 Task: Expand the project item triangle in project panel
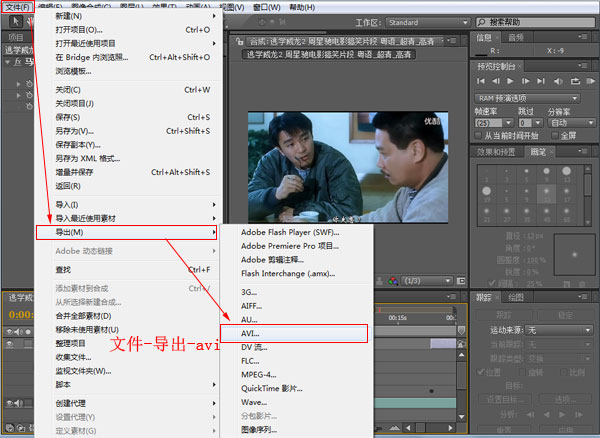point(7,62)
